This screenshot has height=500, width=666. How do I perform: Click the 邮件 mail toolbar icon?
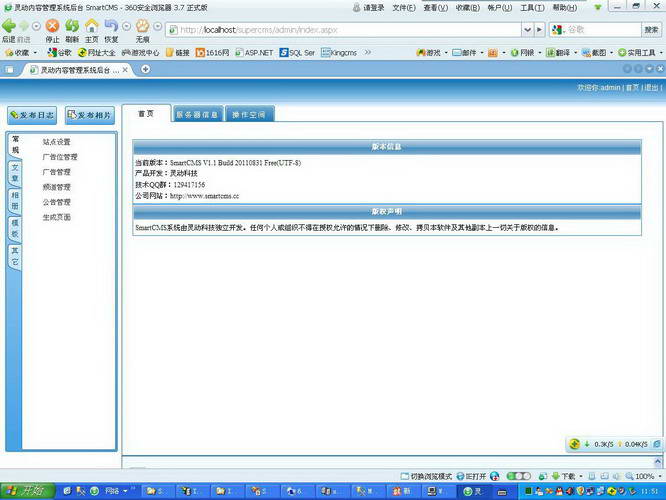[464, 53]
